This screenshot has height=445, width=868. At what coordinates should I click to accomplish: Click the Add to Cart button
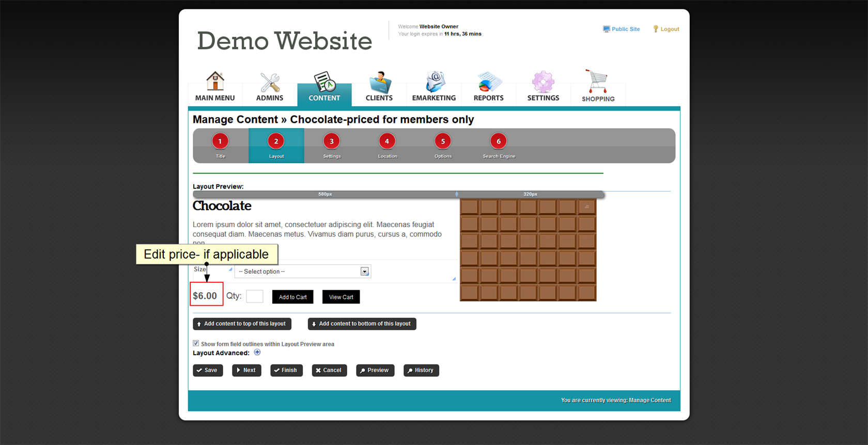click(292, 297)
